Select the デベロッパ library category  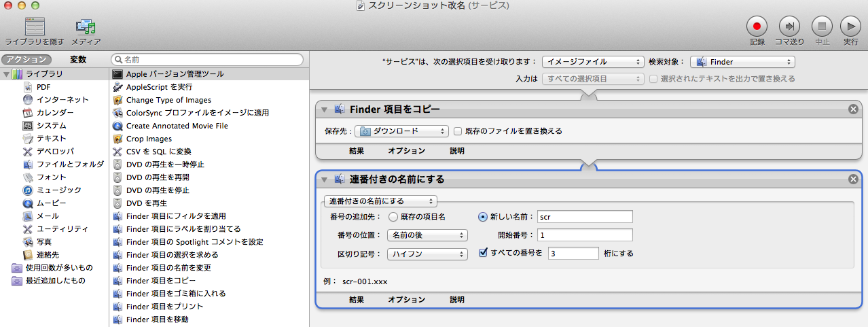[x=55, y=152]
